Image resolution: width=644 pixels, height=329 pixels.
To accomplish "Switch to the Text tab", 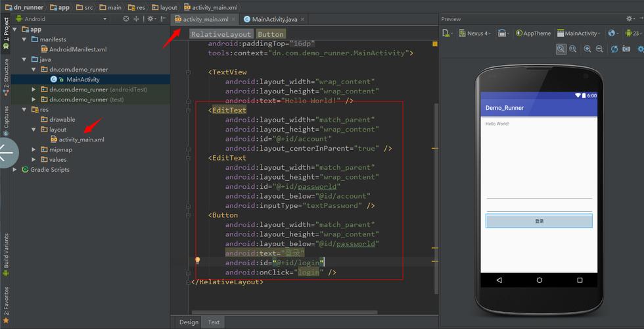I will pyautogui.click(x=214, y=322).
